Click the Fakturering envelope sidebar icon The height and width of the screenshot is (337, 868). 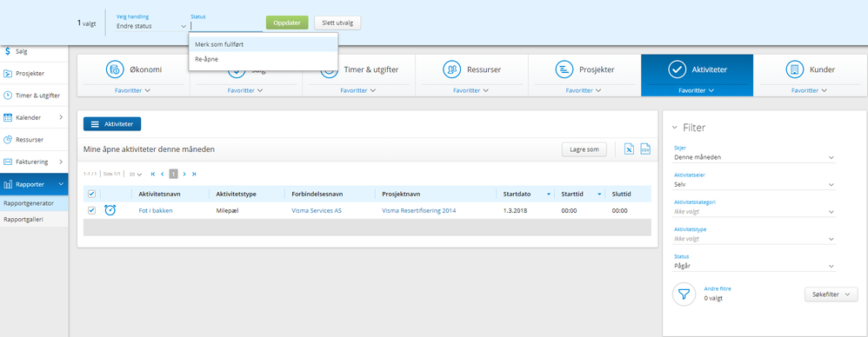point(8,162)
